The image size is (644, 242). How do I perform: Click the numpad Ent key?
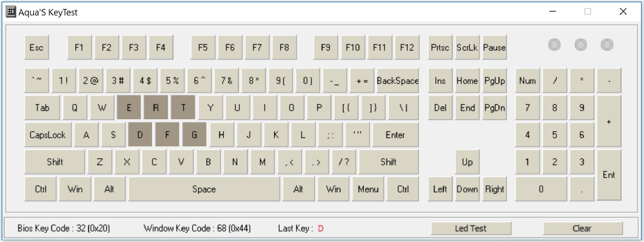point(609,175)
